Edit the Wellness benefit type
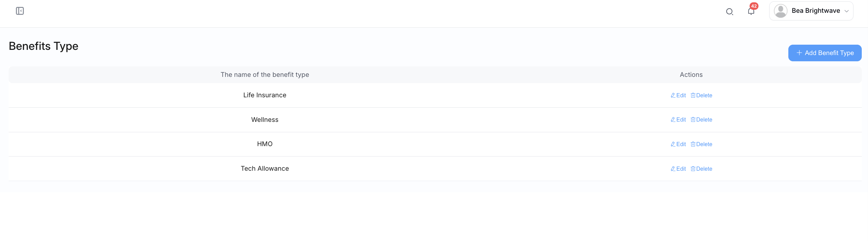Image resolution: width=868 pixels, height=241 pixels. (678, 120)
